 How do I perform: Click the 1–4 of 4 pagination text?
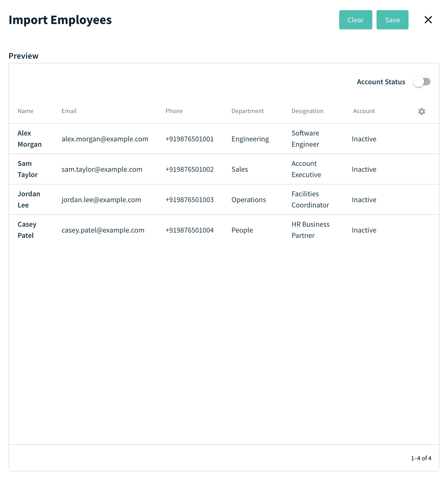[421, 458]
